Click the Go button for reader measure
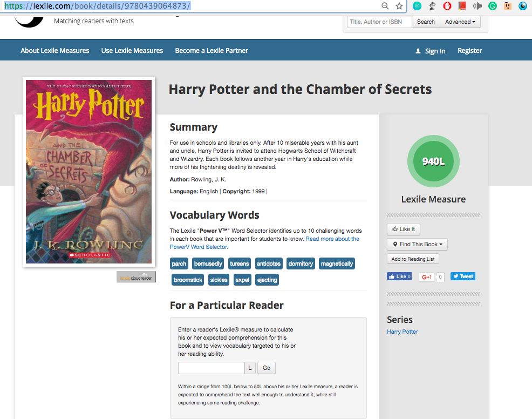This screenshot has height=419, width=532. point(267,368)
